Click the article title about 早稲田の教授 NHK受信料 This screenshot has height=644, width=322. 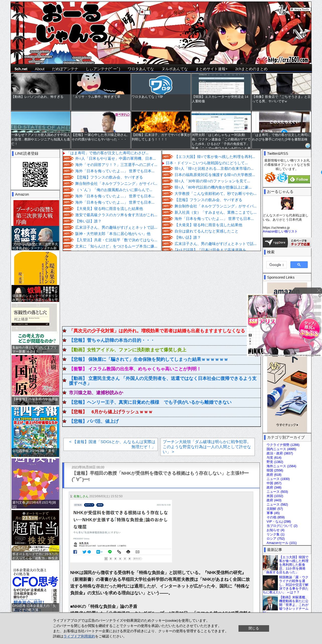(160, 476)
